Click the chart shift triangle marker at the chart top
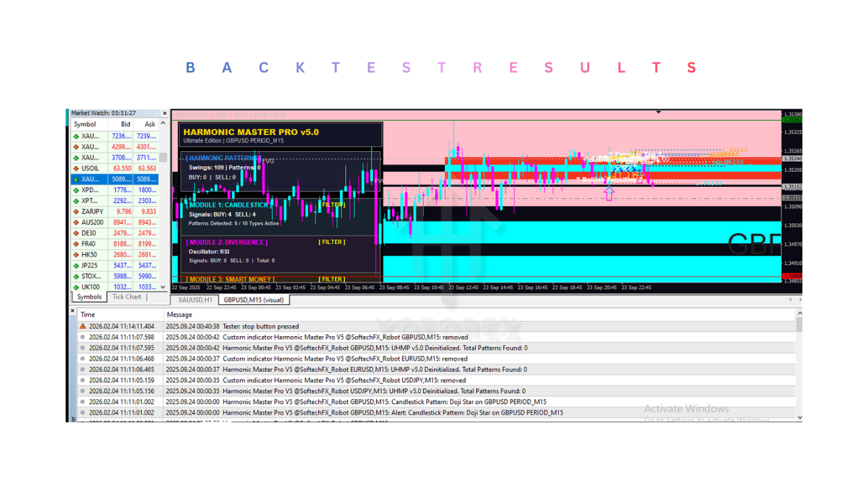The image size is (868, 488). tap(658, 112)
